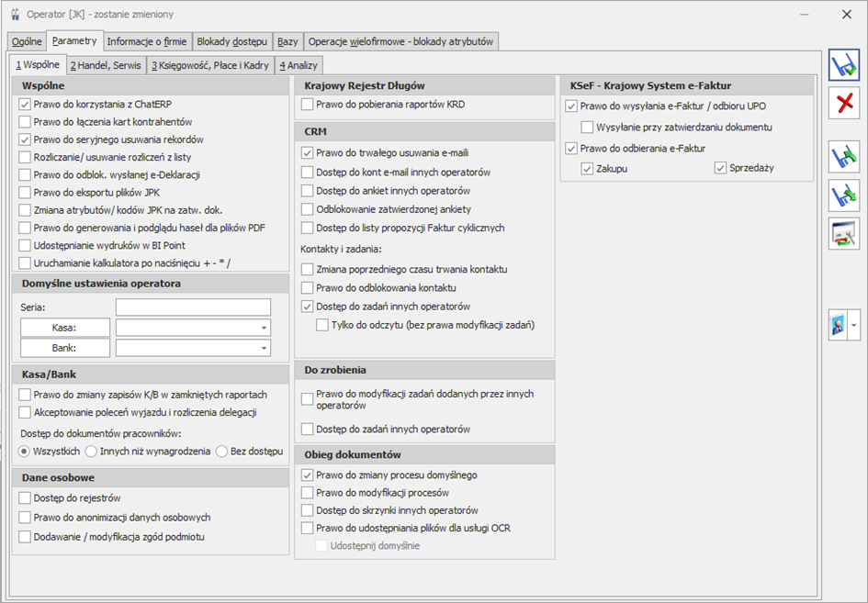The width and height of the screenshot is (868, 603).
Task: Click the app icon in title bar
Action: point(15,15)
